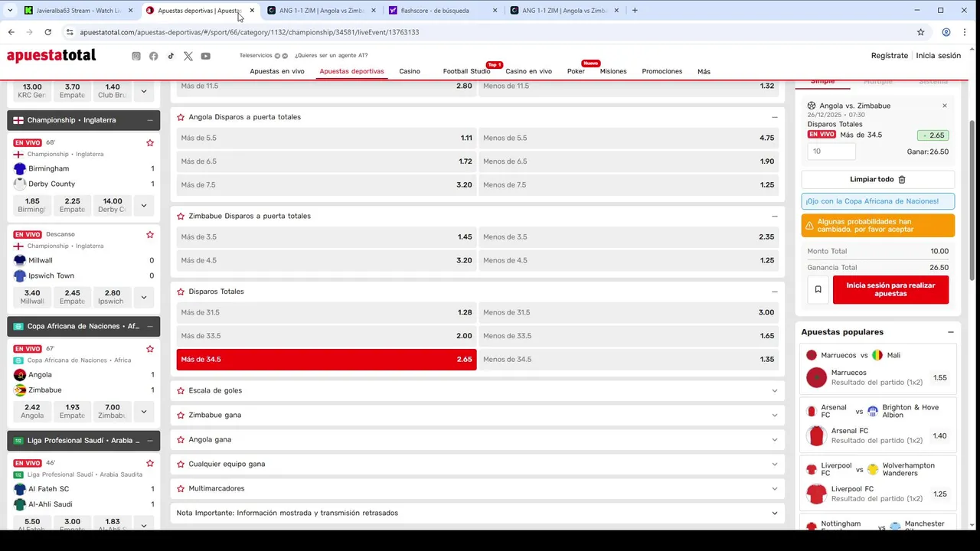Click the stake amount input field
Image resolution: width=980 pixels, height=551 pixels.
click(x=831, y=152)
